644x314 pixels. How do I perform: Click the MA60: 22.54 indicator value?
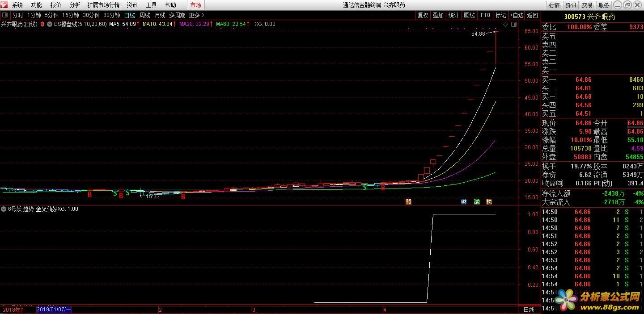point(231,24)
